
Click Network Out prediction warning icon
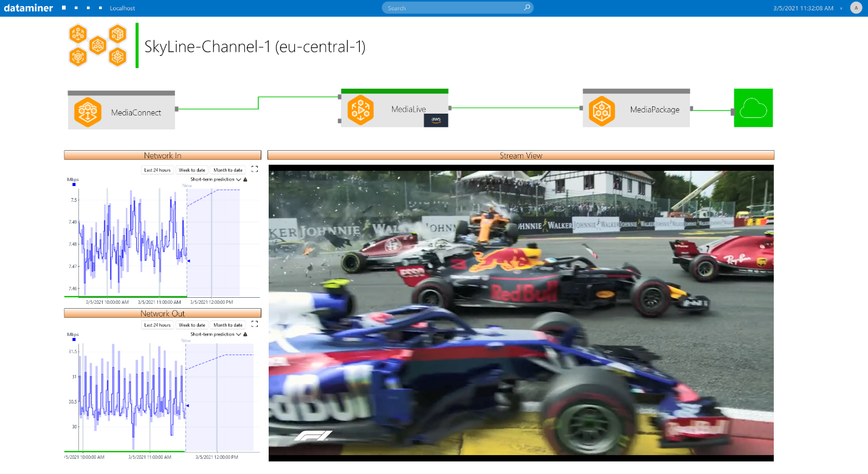tap(246, 334)
